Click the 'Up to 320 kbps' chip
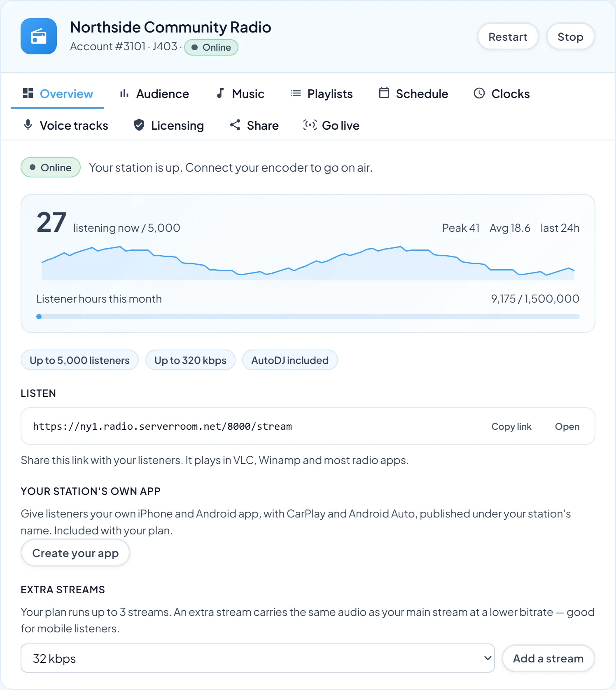 coord(190,360)
